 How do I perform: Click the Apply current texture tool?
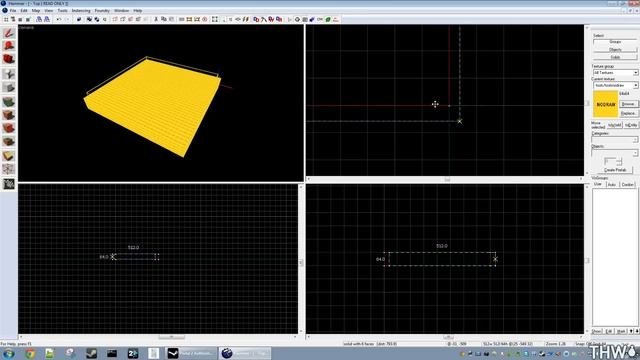coord(9,115)
